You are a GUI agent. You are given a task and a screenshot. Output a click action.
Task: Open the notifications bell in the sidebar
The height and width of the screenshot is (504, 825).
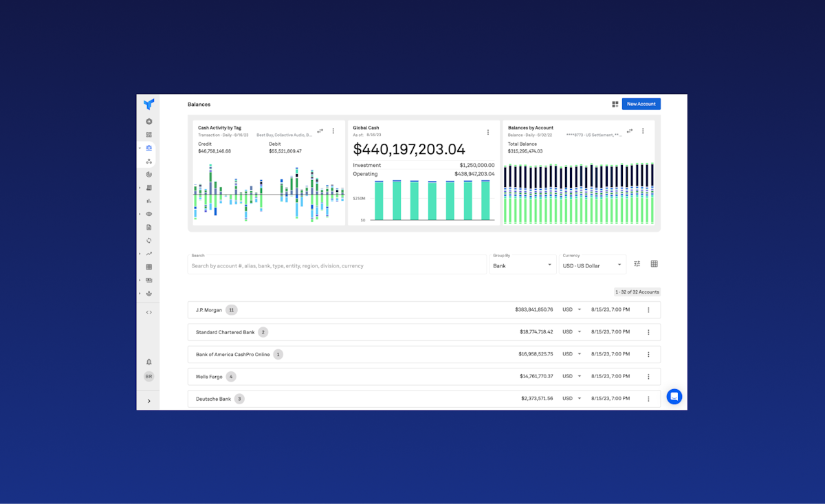148,360
